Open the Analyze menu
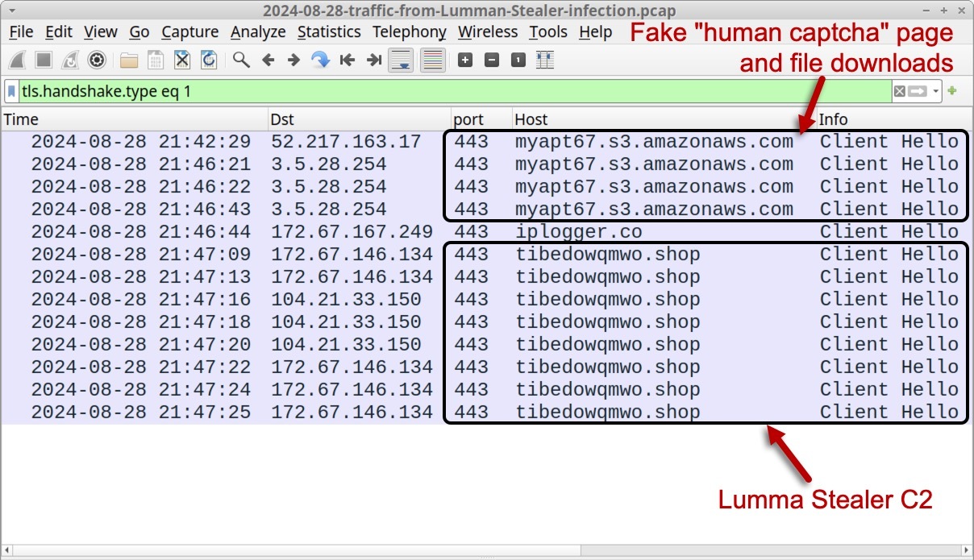974x560 pixels. pyautogui.click(x=258, y=32)
